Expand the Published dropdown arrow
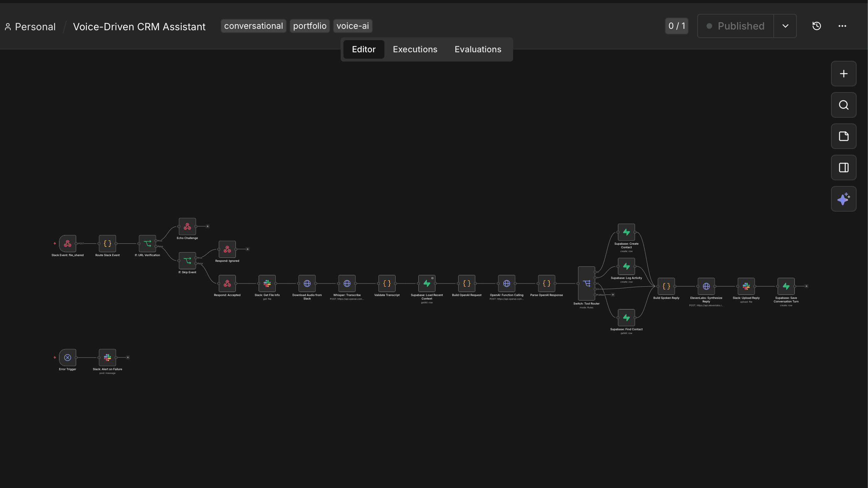The height and width of the screenshot is (488, 868). coord(785,26)
